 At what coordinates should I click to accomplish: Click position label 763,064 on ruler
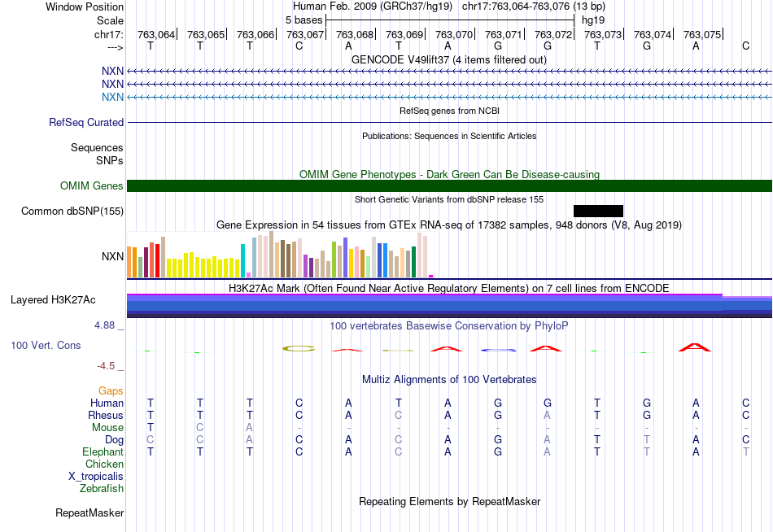click(155, 34)
